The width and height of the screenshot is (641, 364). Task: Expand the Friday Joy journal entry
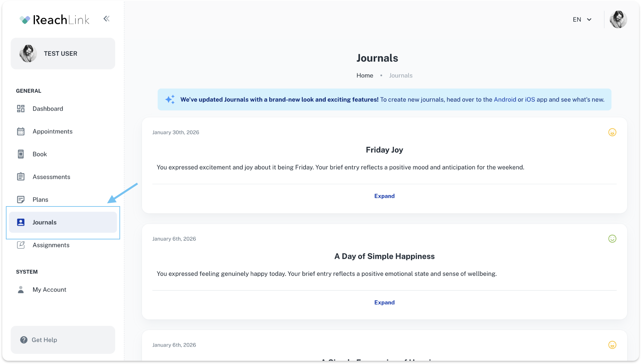[x=384, y=196]
